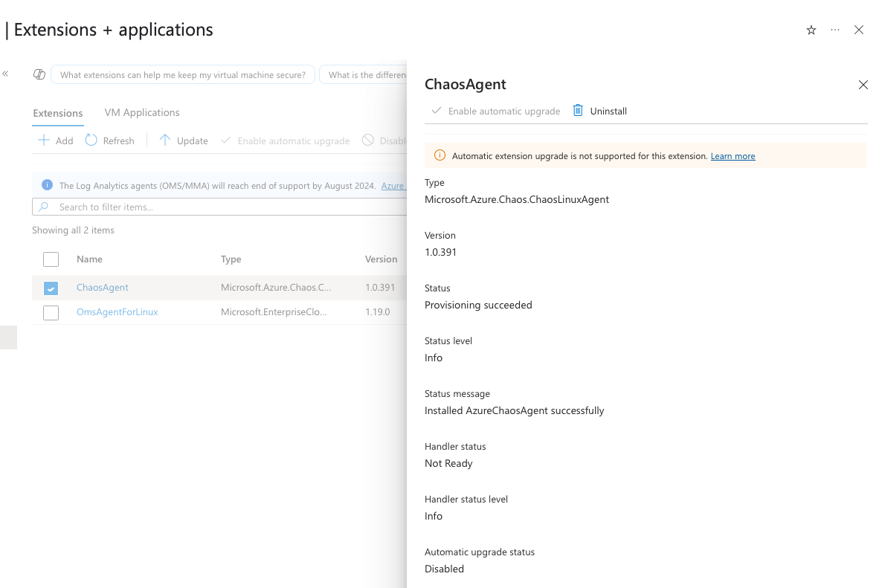Screen dimensions: 882x588
Task: Update the selected extension
Action: 183,140
